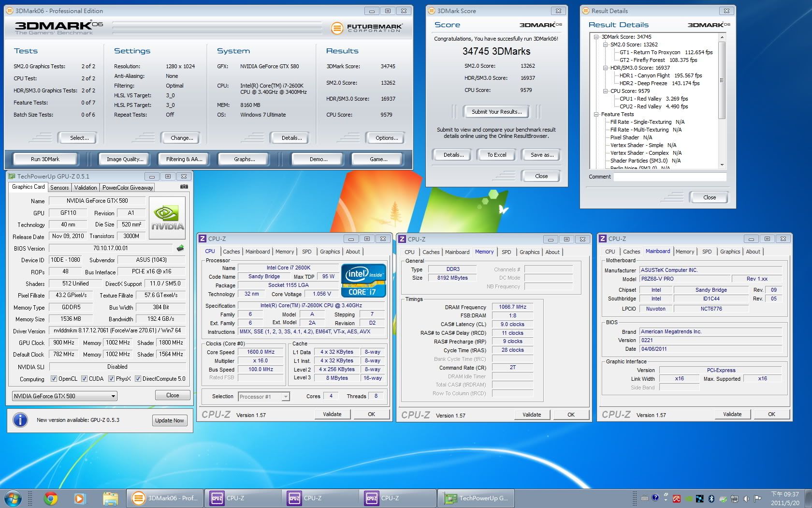Viewport: 812px width, 508px height.
Task: Open the Action Center flag tray icon
Action: pos(758,499)
